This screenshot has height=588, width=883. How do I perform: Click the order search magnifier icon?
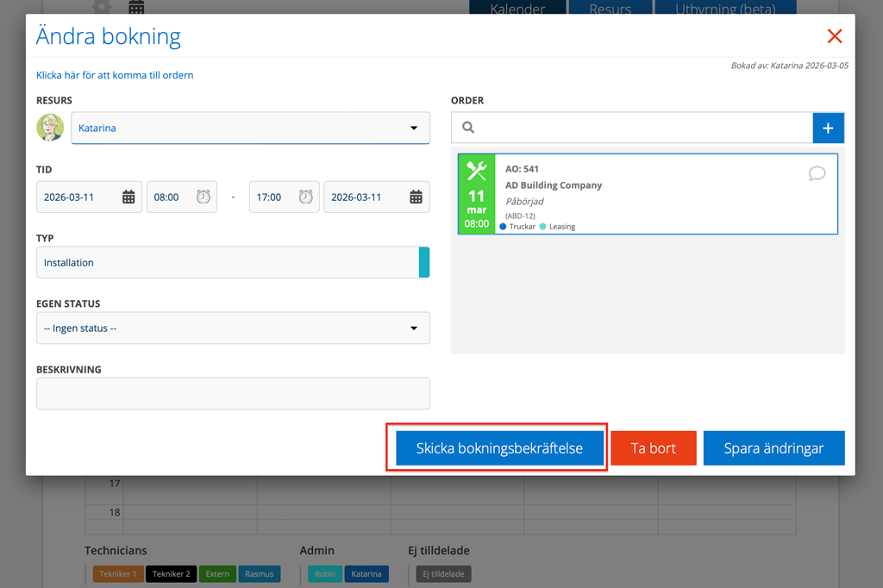pos(468,128)
